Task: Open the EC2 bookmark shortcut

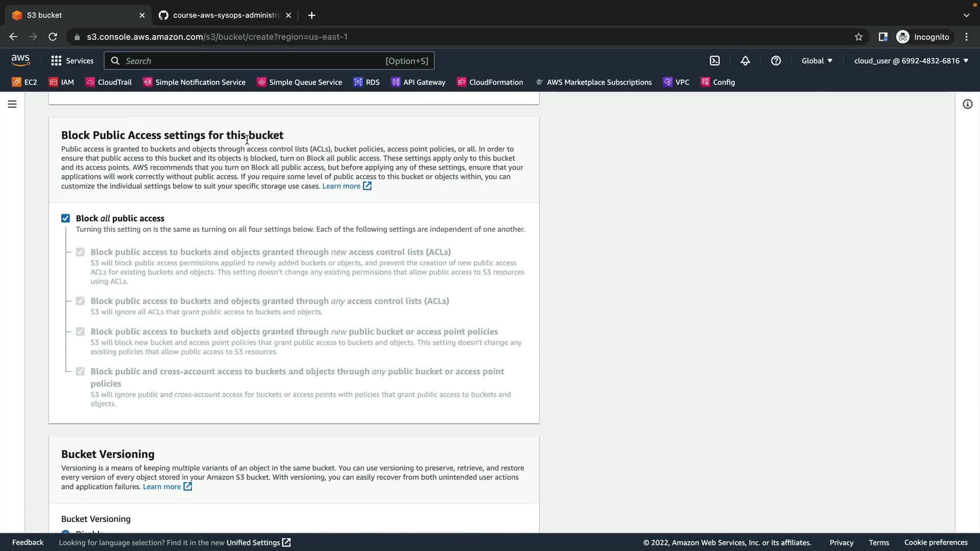Action: [x=24, y=82]
